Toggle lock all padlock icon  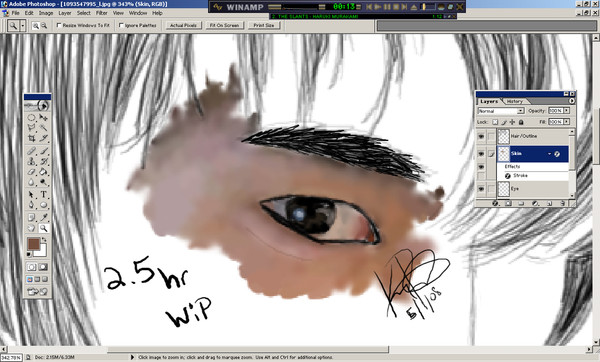521,122
